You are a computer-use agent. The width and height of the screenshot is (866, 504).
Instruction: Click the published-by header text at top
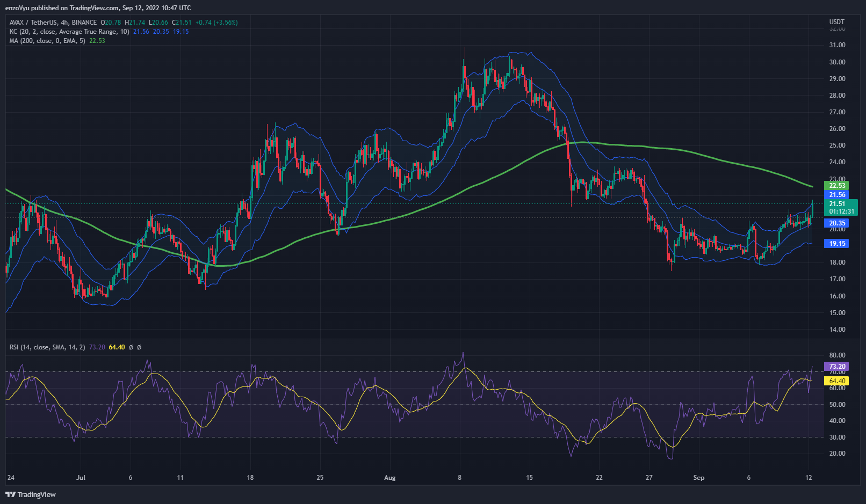pyautogui.click(x=98, y=8)
